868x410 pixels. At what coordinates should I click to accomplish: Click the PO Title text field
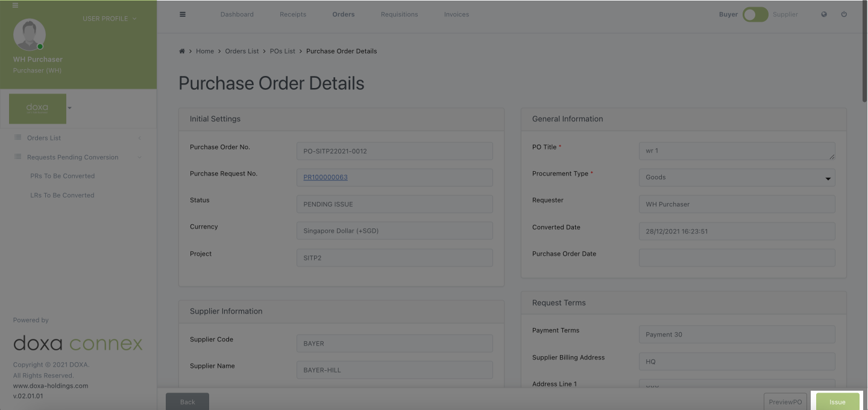737,151
